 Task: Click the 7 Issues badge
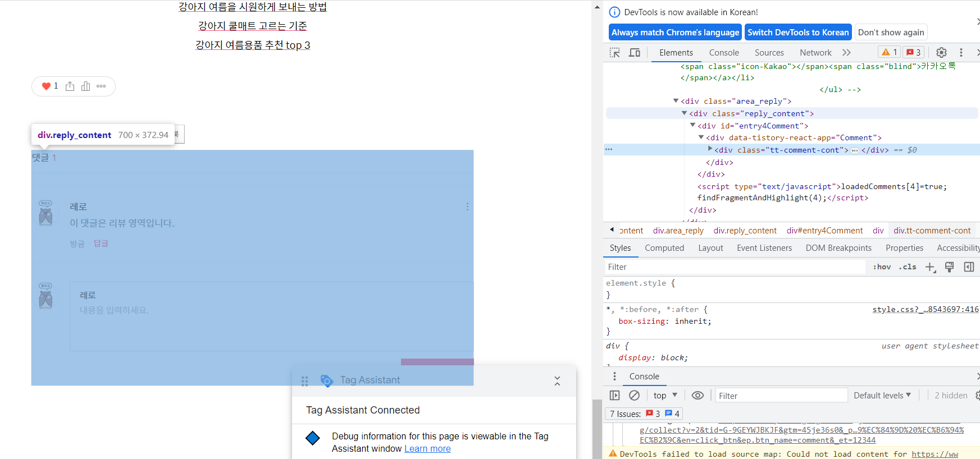644,414
